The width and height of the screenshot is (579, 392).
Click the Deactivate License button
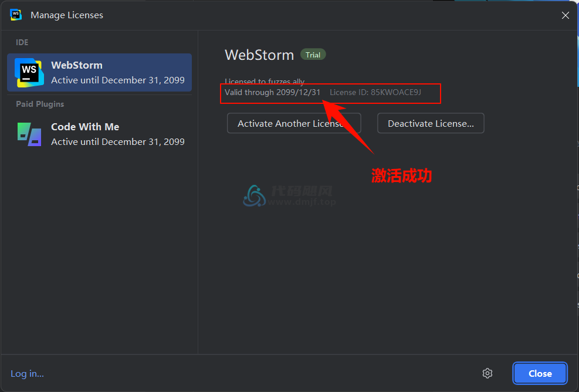(x=431, y=123)
